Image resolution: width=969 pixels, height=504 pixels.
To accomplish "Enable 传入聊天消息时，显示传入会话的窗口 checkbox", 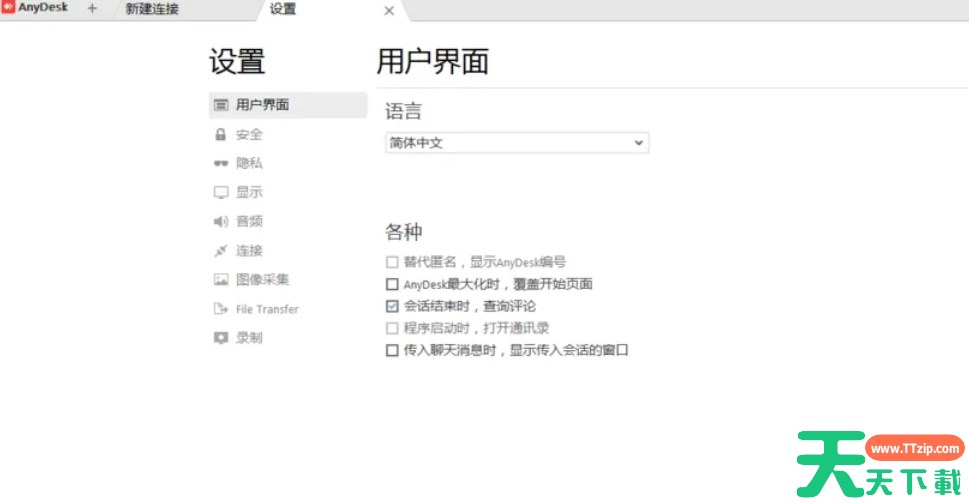I will [x=392, y=350].
